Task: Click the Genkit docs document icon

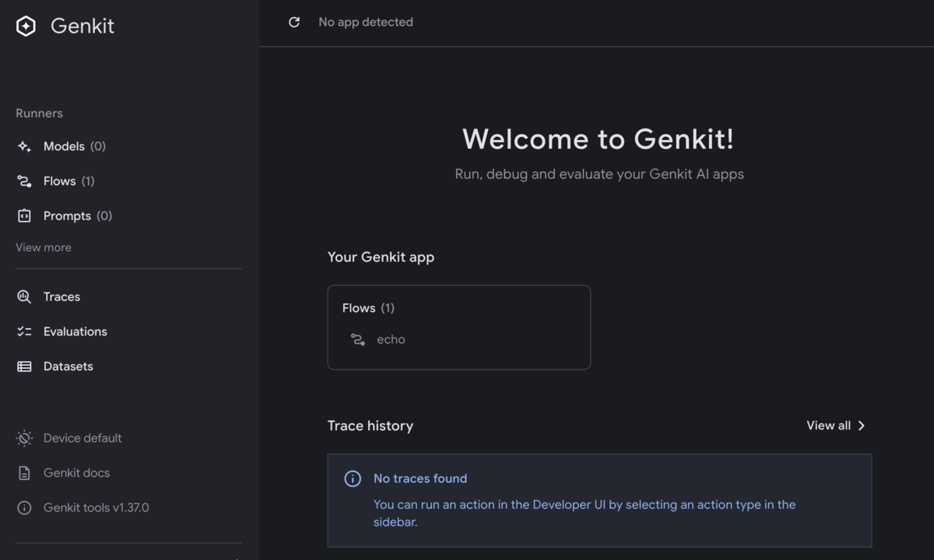Action: 24,473
